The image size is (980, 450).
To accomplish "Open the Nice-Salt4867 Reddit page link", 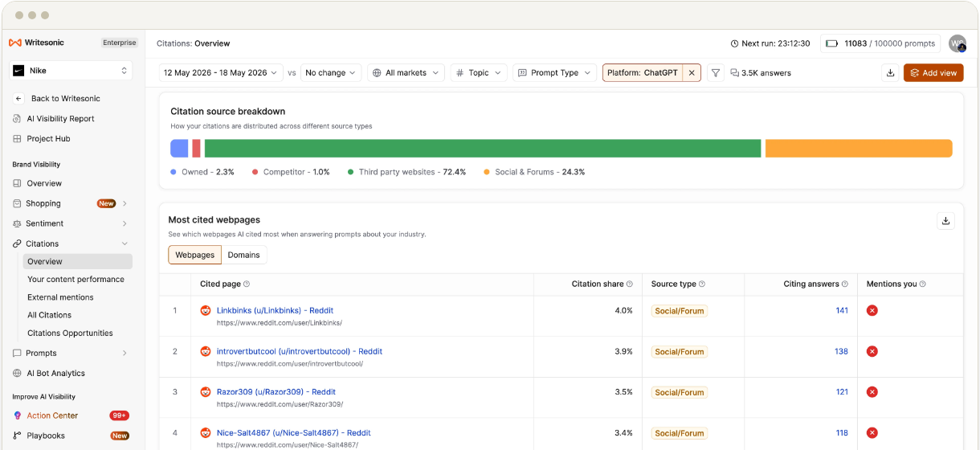I will [294, 433].
